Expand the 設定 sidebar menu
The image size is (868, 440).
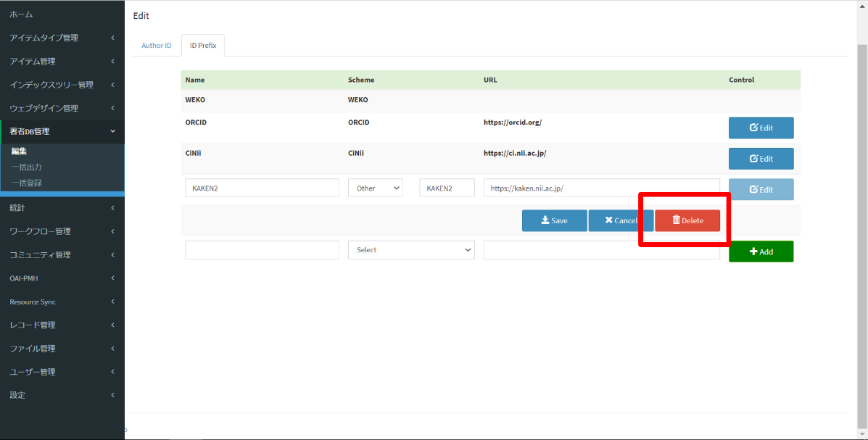point(62,395)
